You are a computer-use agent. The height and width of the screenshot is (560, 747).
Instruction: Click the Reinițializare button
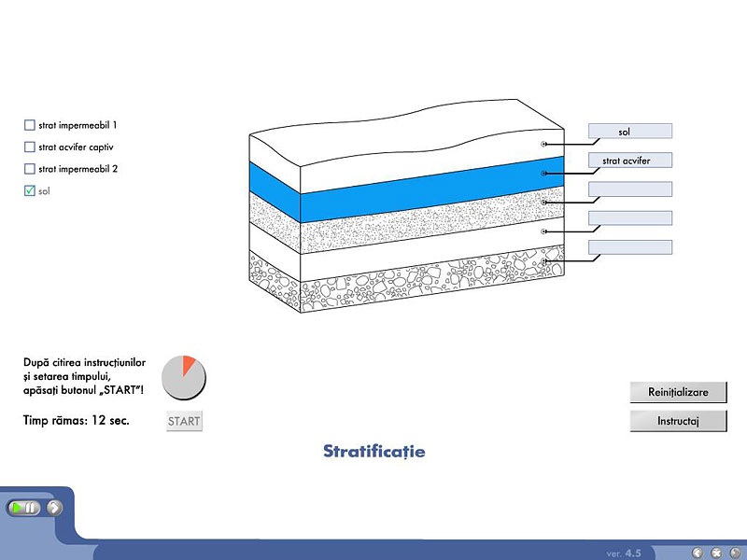[x=678, y=392]
